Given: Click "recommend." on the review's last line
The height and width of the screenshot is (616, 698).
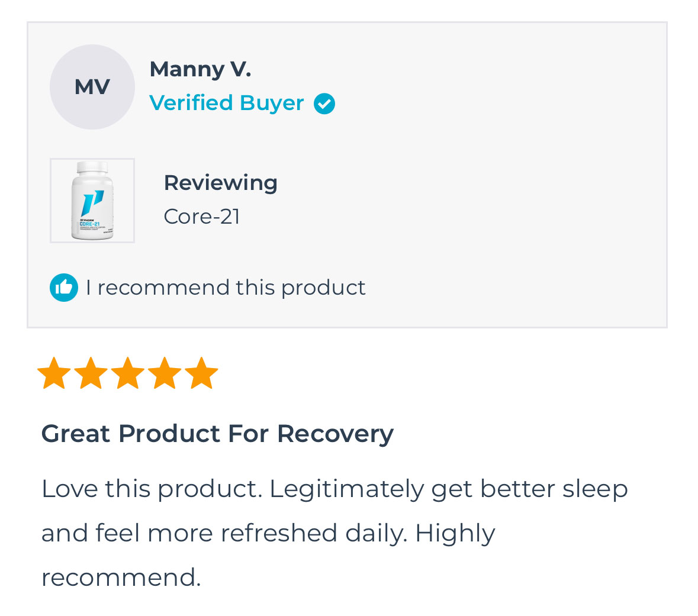Looking at the screenshot, I should 121,578.
